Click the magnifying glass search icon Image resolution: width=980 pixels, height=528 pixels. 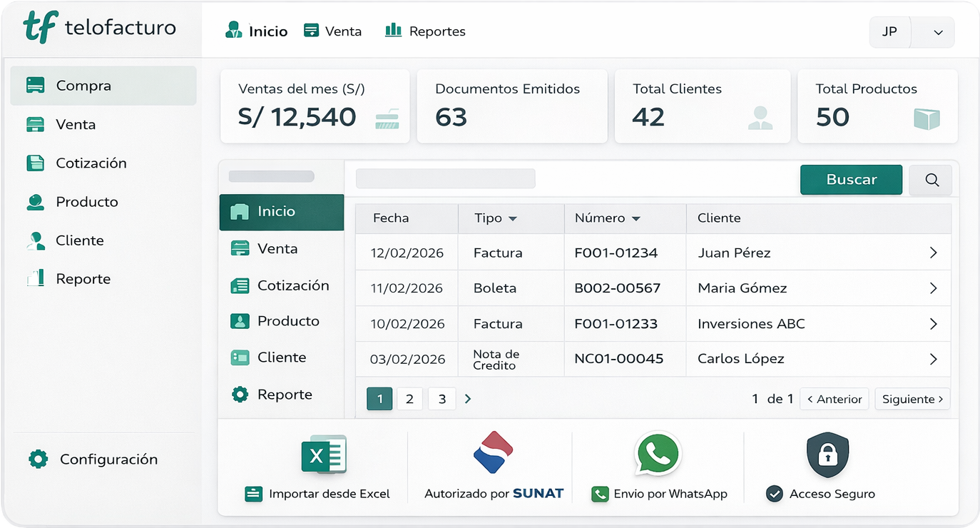(931, 180)
